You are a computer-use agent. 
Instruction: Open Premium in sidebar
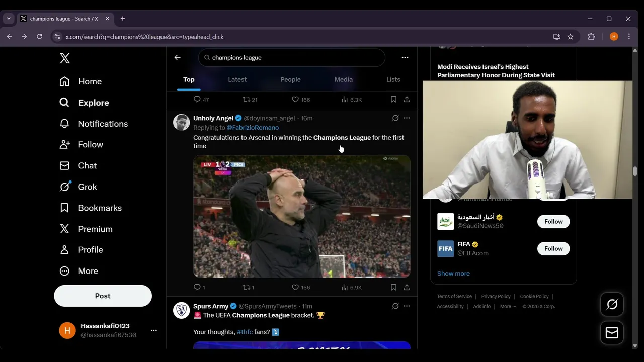click(86, 229)
